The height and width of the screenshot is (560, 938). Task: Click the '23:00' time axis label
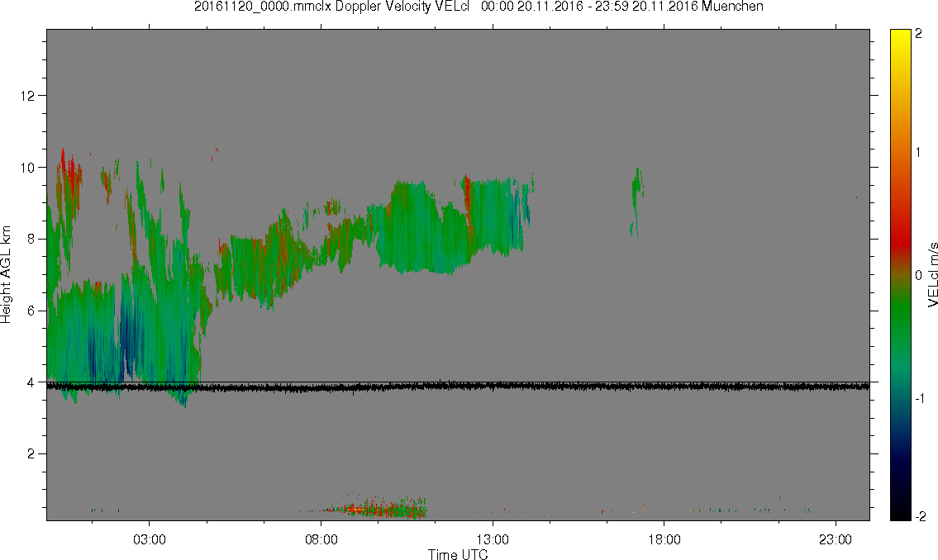[x=836, y=539]
